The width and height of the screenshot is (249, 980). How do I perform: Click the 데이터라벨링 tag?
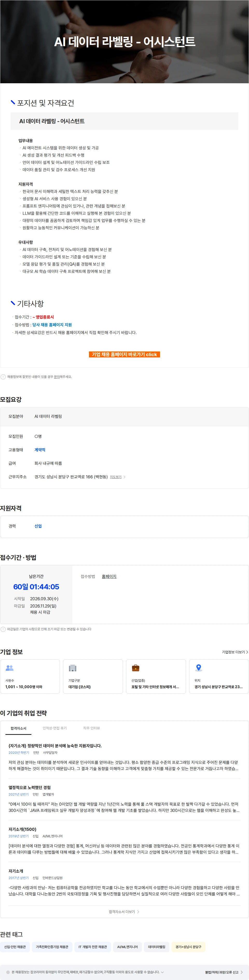click(x=157, y=947)
